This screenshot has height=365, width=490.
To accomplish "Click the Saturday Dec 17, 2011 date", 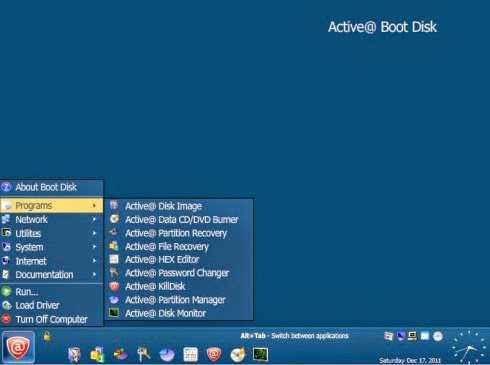I will coord(410,360).
